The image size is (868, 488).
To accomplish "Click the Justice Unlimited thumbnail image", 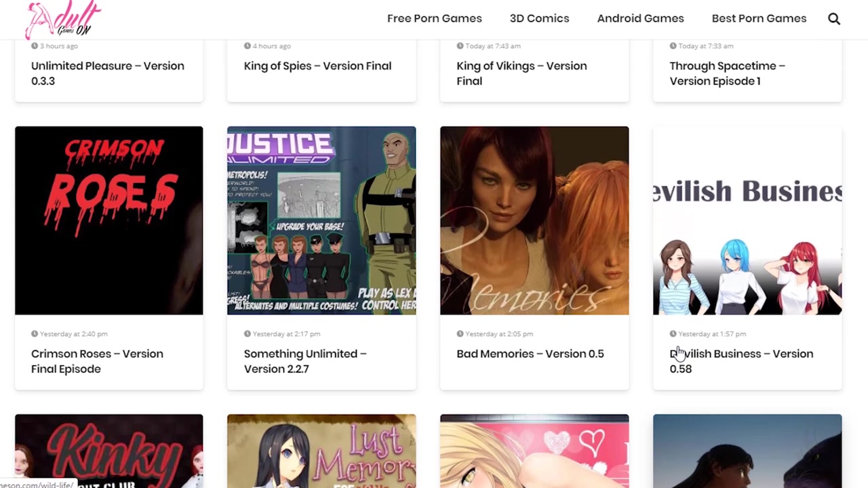I will click(x=321, y=220).
